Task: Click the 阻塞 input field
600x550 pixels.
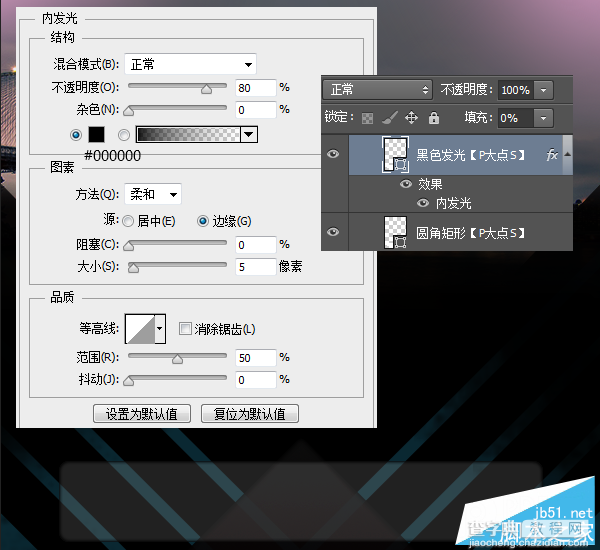Action: 256,245
